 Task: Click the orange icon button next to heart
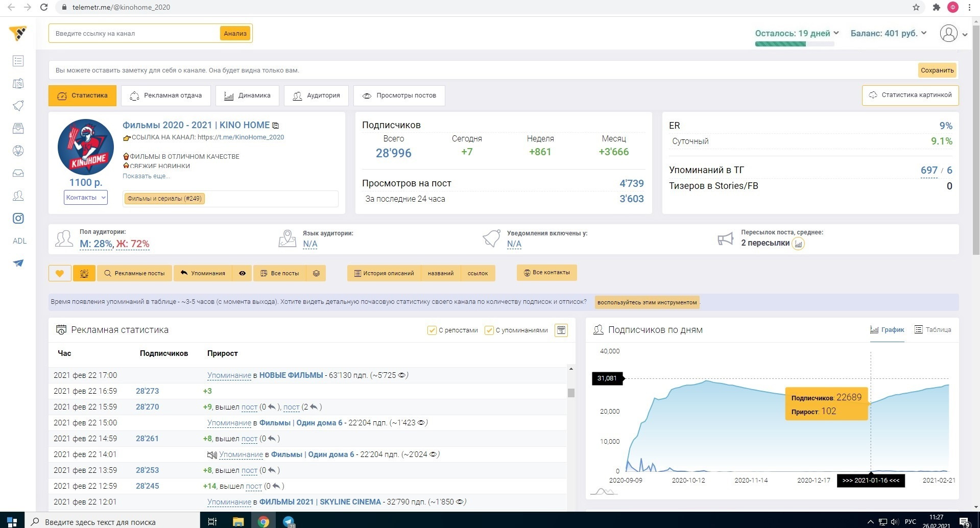(x=84, y=273)
